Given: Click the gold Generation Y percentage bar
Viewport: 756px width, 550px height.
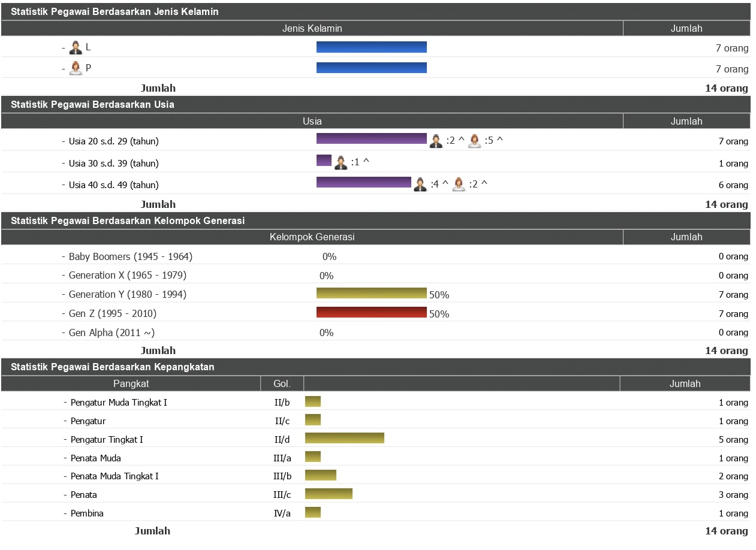Looking at the screenshot, I should click(371, 293).
